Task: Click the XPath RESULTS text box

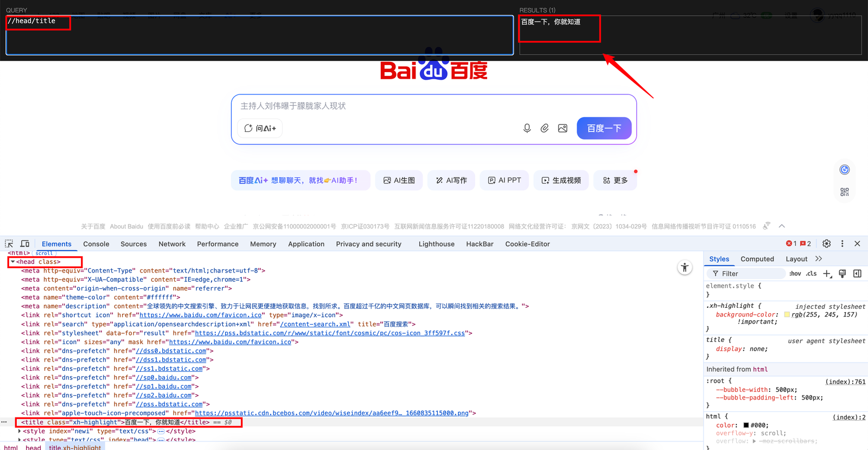Action: (x=691, y=35)
